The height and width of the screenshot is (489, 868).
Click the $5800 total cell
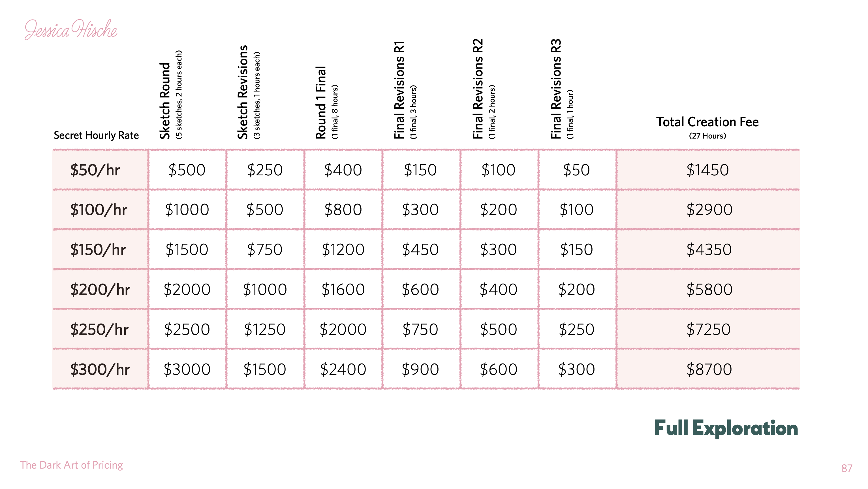pos(709,290)
